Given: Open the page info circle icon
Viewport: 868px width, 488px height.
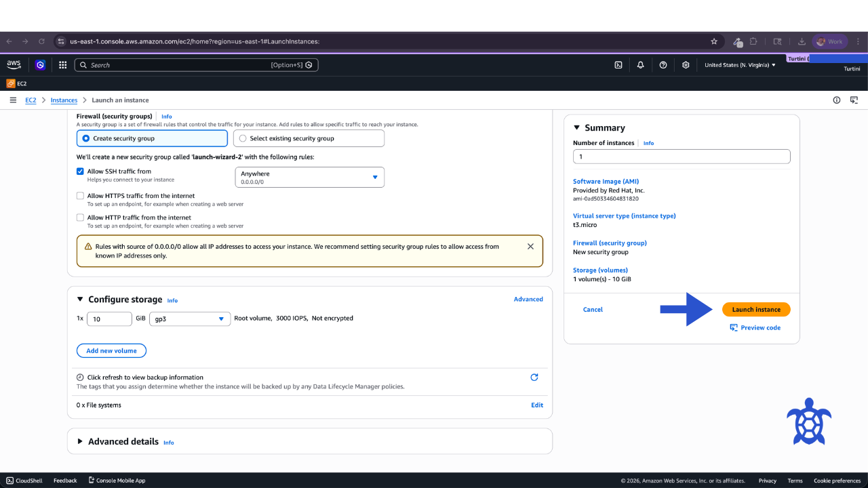Looking at the screenshot, I should (x=837, y=100).
